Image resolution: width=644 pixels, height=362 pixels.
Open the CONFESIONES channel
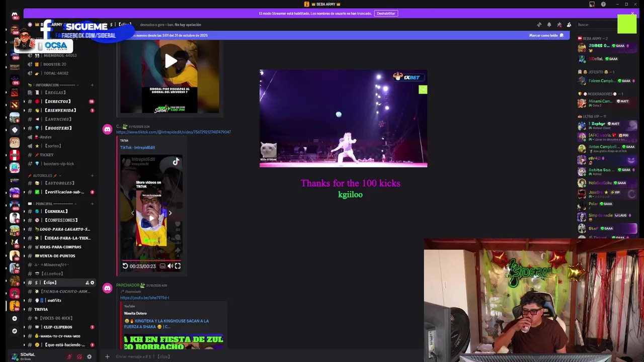pos(60,220)
